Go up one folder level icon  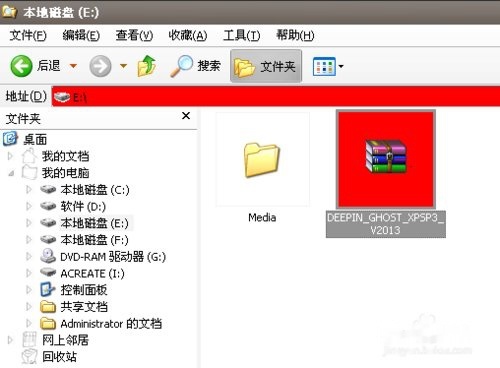tap(147, 66)
